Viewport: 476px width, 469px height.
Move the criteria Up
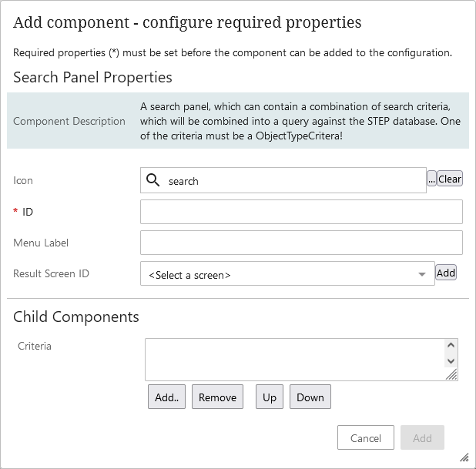[270, 397]
